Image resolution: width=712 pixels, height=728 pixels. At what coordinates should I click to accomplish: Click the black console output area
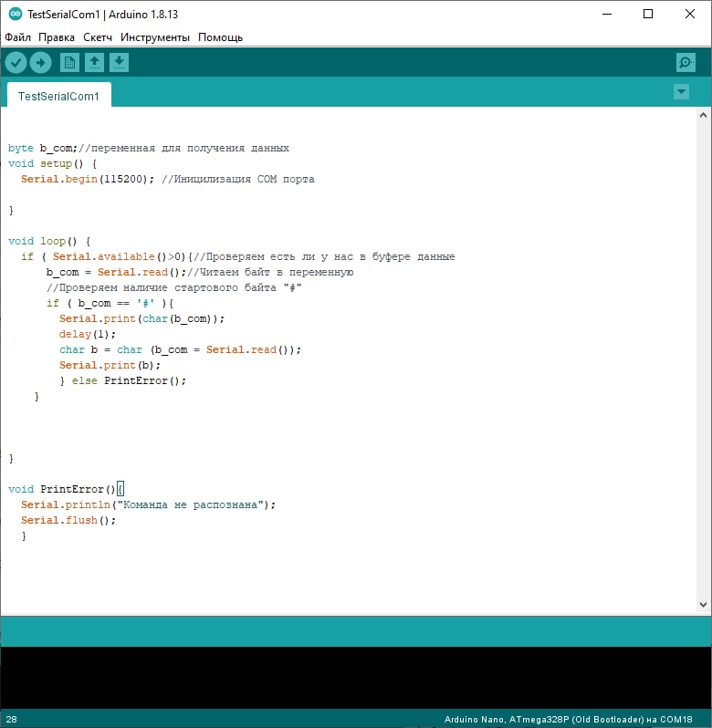click(x=356, y=678)
